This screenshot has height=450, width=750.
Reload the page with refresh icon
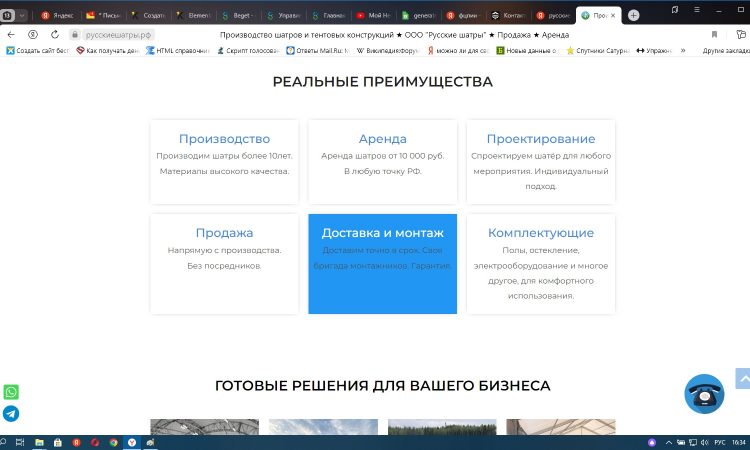pos(55,34)
